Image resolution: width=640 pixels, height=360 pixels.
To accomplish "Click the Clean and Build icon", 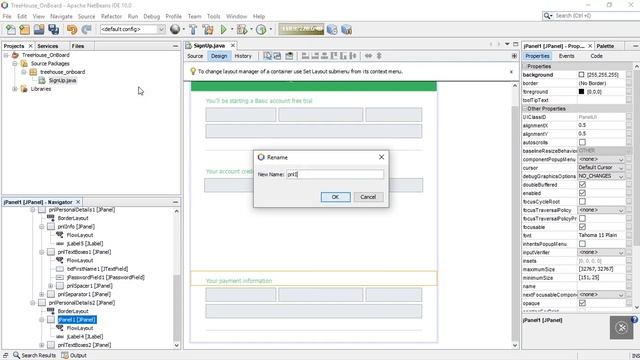I will coord(208,29).
